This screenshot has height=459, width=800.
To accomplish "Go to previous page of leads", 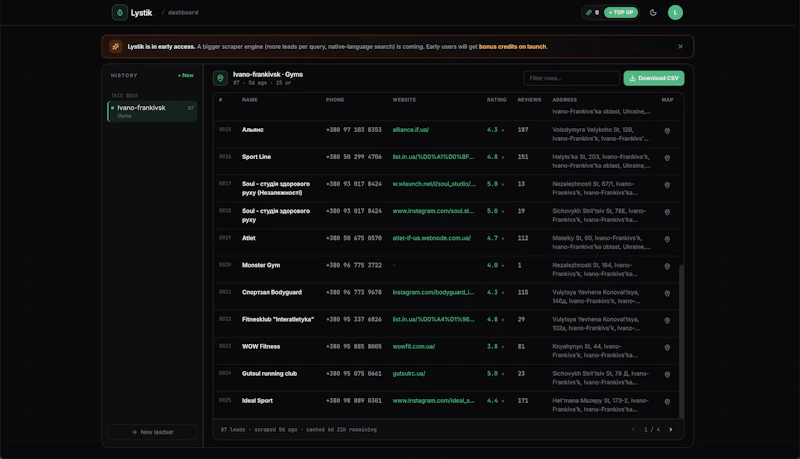I will (x=633, y=429).
